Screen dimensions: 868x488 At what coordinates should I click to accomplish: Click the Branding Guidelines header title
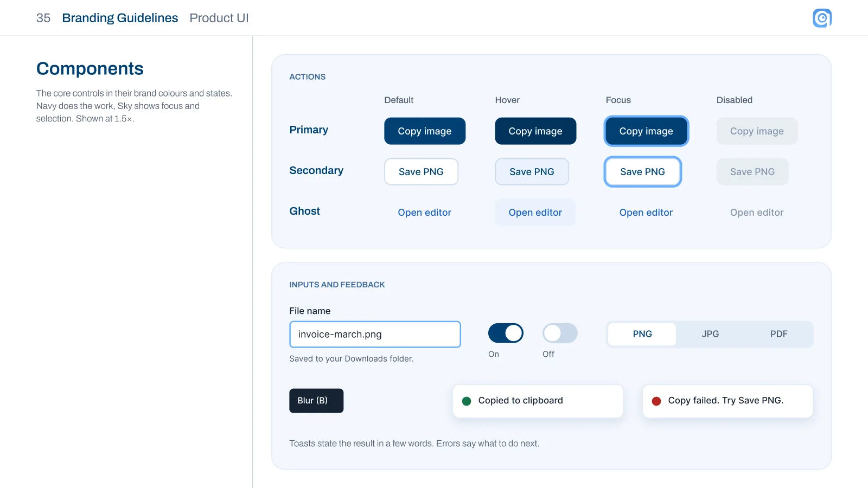(x=120, y=18)
